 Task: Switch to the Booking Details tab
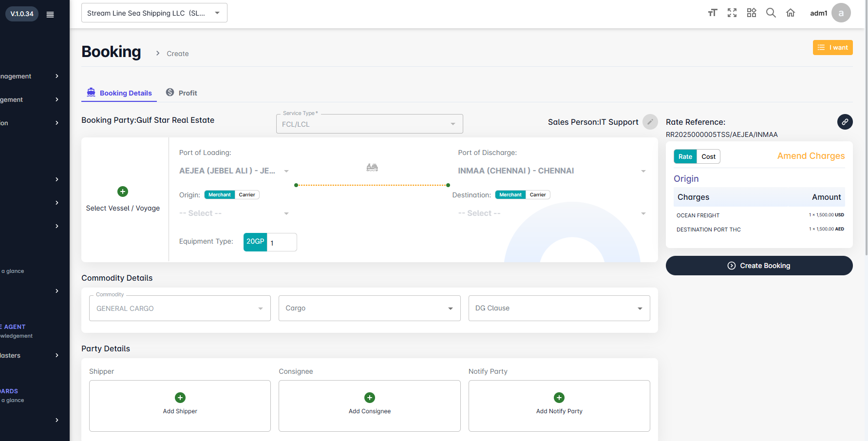[x=119, y=93]
